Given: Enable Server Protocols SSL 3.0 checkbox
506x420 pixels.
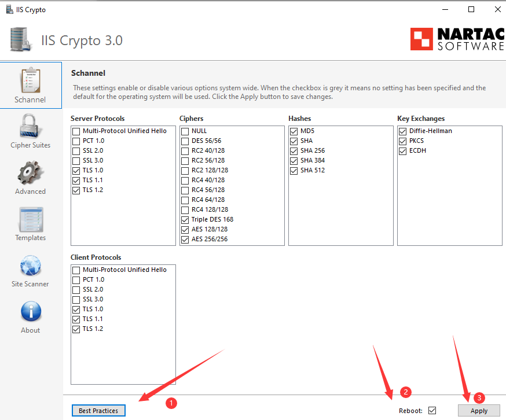Looking at the screenshot, I should tap(76, 161).
